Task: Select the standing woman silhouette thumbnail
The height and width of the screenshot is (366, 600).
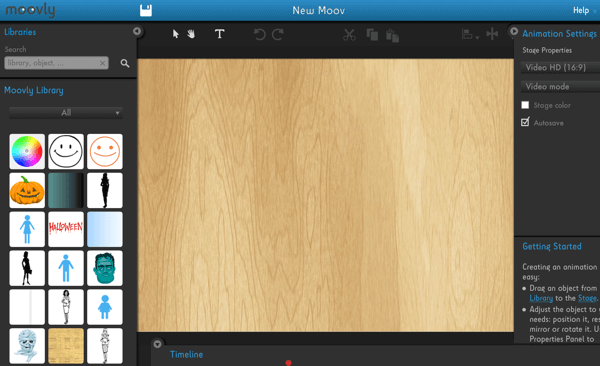Action: pos(105,190)
